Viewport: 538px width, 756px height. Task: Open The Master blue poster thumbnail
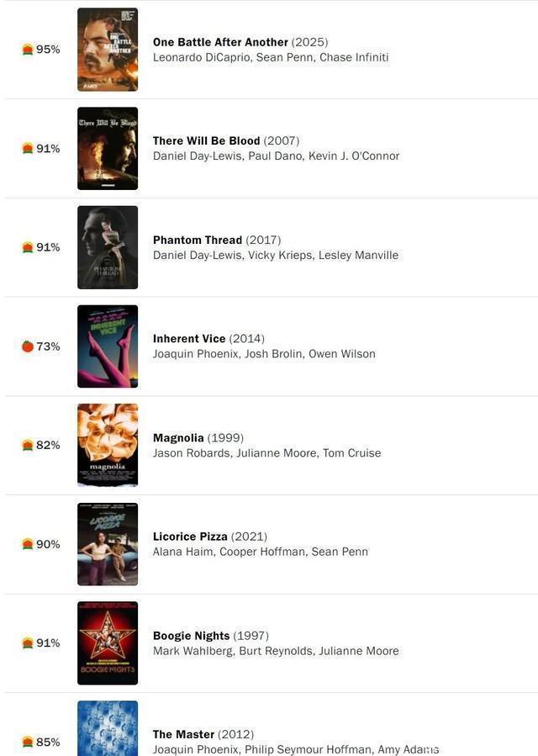(x=108, y=728)
